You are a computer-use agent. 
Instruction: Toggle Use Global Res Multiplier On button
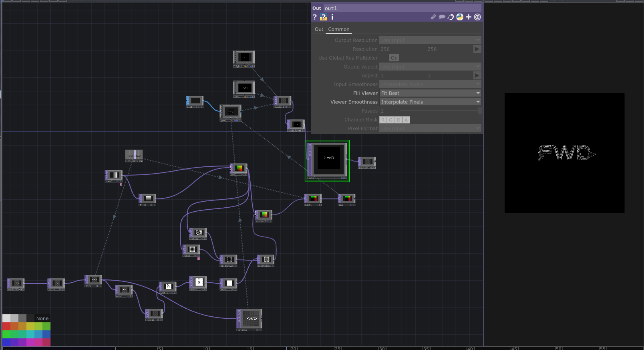394,58
